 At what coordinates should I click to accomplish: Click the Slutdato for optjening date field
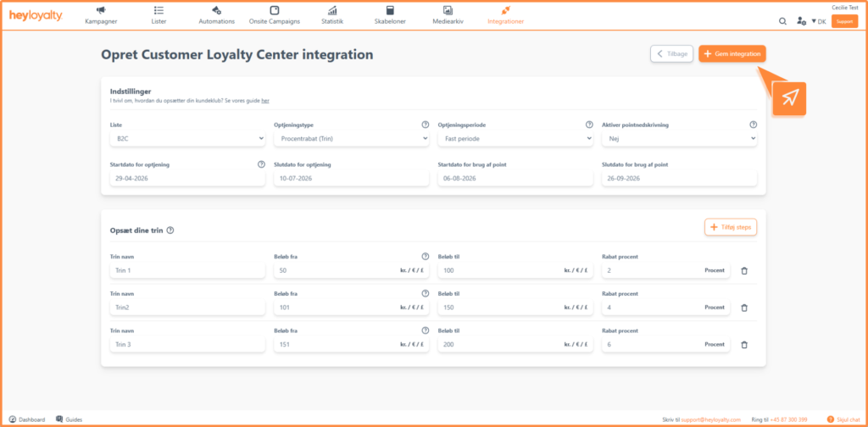point(352,178)
